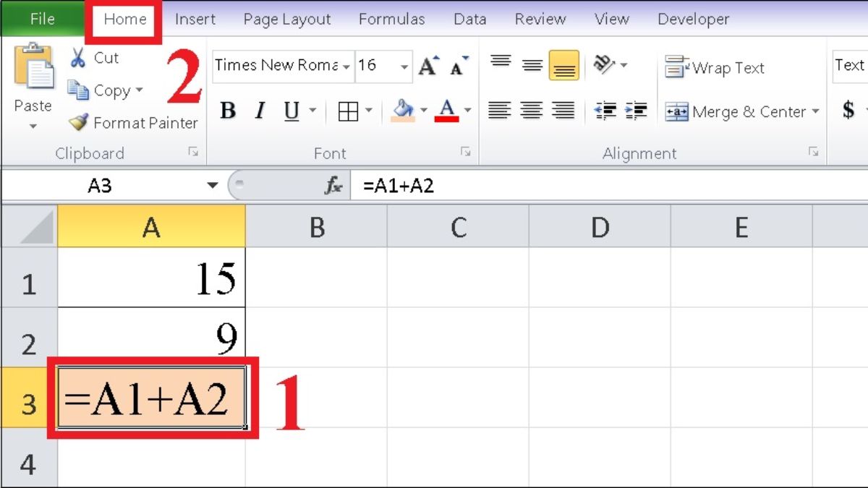Open the Font group dialog launcher

(x=466, y=152)
